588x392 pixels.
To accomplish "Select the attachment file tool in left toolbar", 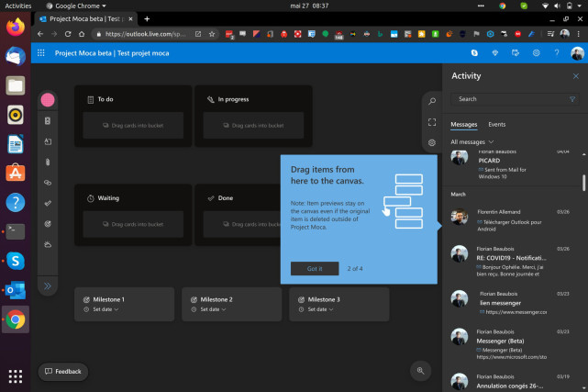I will [48, 162].
